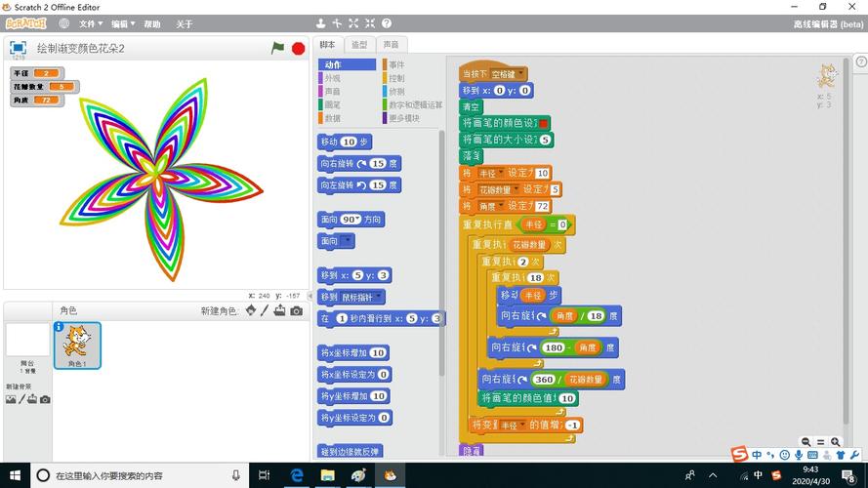Screen dimensions: 868x488
Task: Toggle full screen presentation mode icon
Action: pos(18,47)
